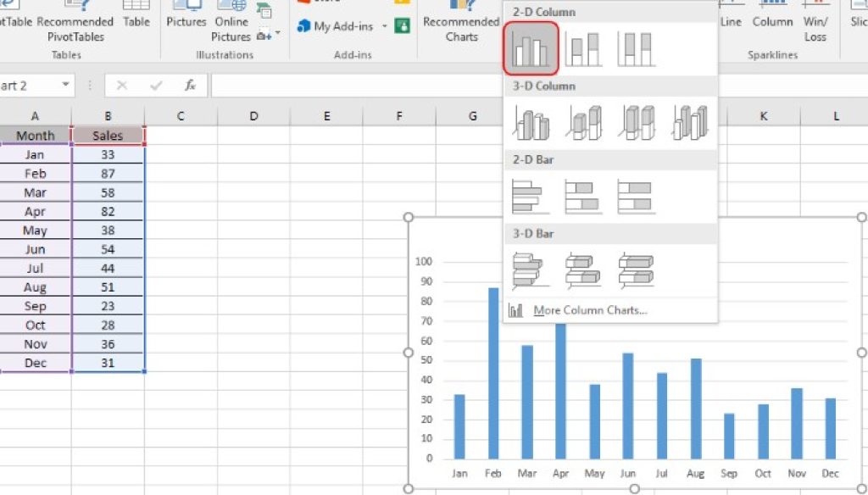This screenshot has width=868, height=495.
Task: Select the Sales header cell in B1
Action: 108,135
